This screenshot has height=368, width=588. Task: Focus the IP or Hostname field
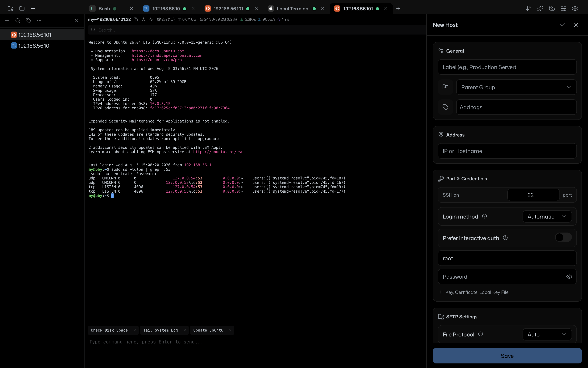[x=507, y=151]
